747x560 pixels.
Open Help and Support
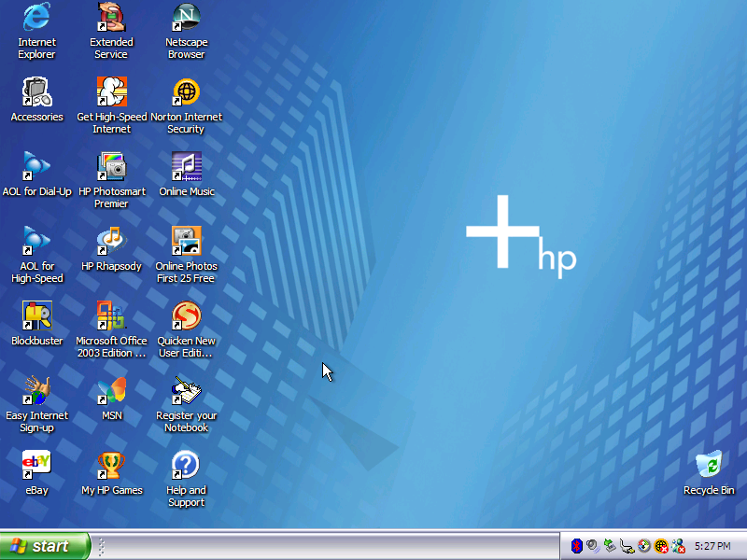pyautogui.click(x=186, y=464)
